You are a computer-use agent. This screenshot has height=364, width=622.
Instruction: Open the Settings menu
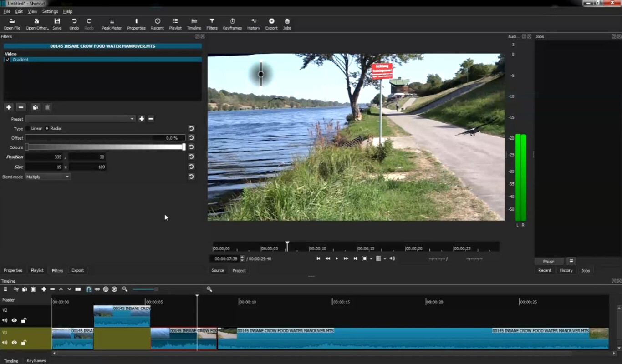(50, 11)
